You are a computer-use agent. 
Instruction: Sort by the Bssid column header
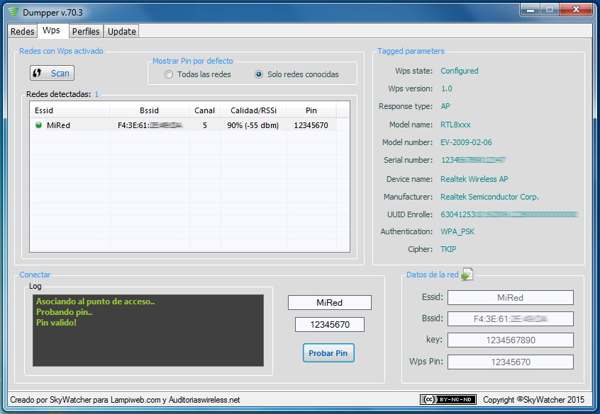click(x=149, y=111)
